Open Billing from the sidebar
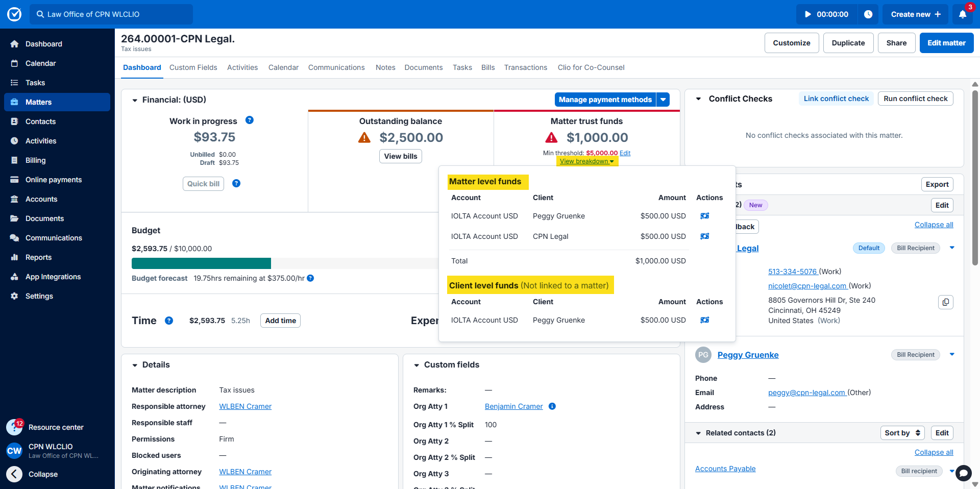Image resolution: width=980 pixels, height=489 pixels. (36, 160)
